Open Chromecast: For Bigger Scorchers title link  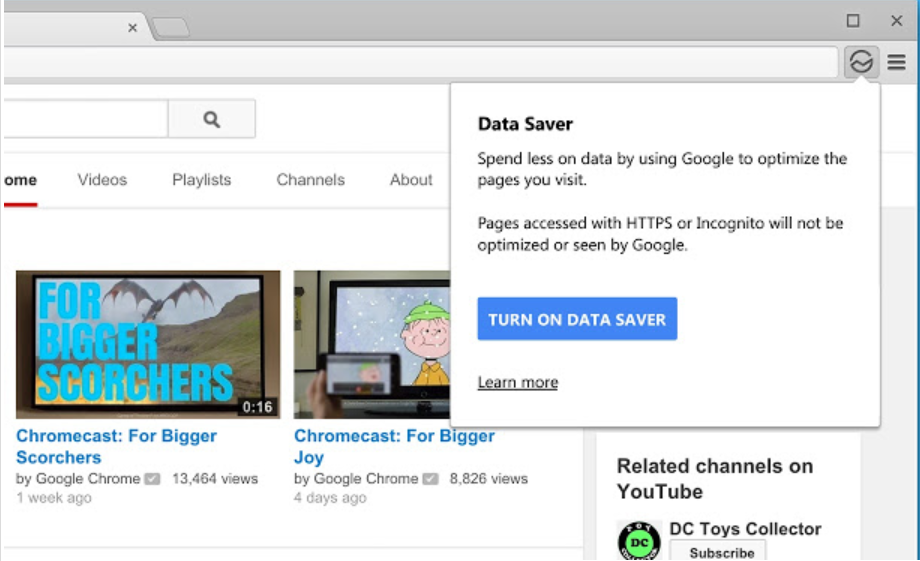[116, 447]
